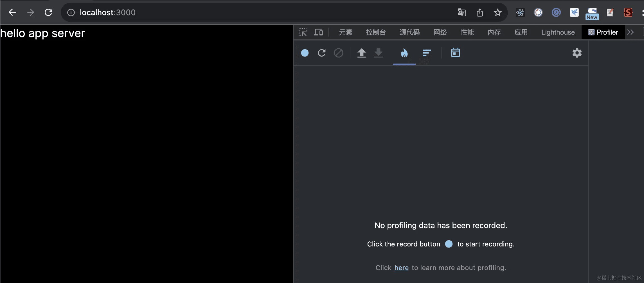Image resolution: width=644 pixels, height=283 pixels.
Task: Switch to the 控制台 (Console) tab
Action: tap(376, 32)
